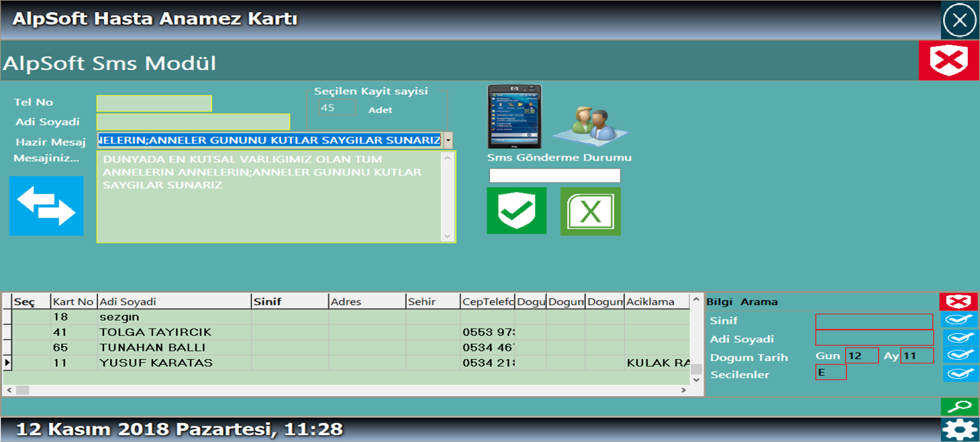Screen dimensions: 980x442
Task: Click the Adres column header
Action: pos(367,301)
